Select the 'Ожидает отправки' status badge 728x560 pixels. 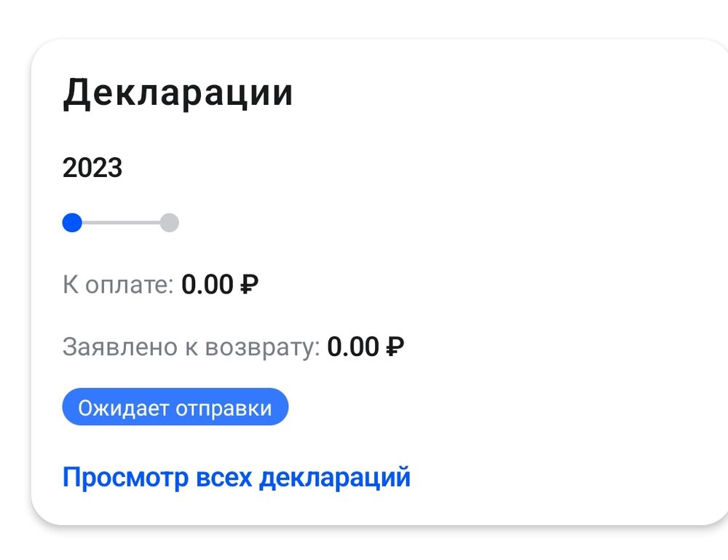(175, 407)
